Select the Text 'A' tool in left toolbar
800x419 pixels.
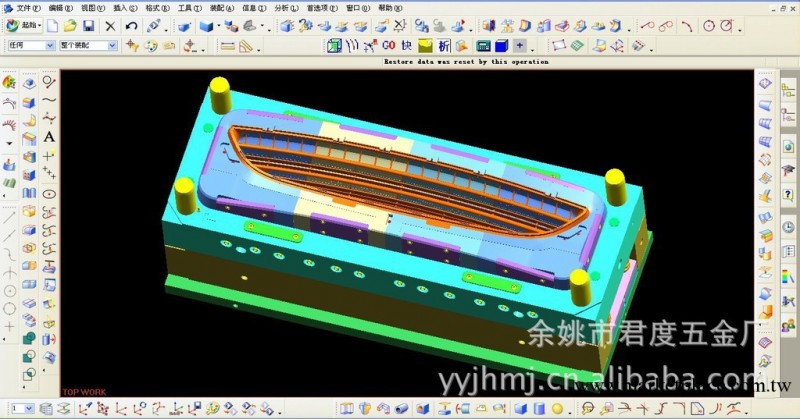point(48,136)
